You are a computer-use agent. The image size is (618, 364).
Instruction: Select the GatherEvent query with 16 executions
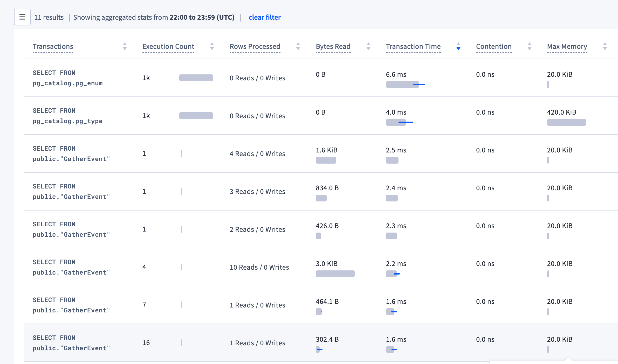pos(71,343)
